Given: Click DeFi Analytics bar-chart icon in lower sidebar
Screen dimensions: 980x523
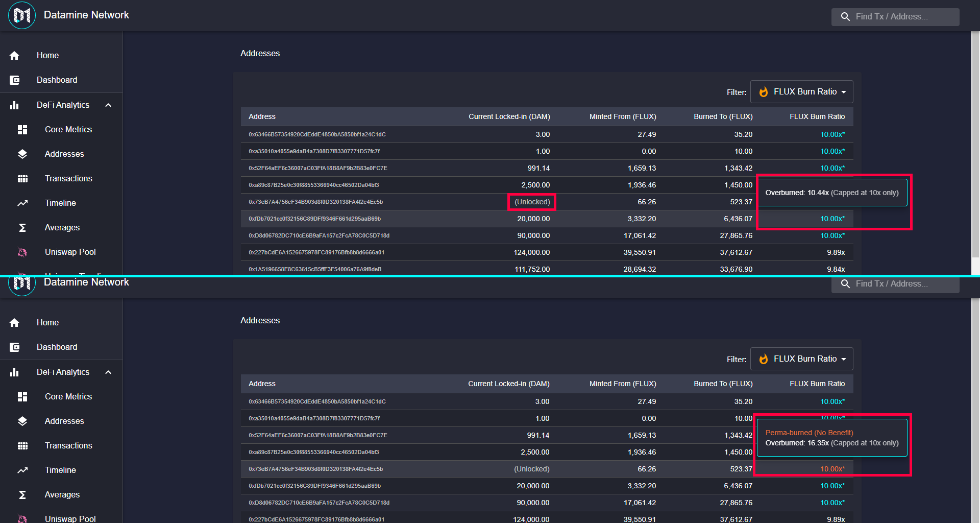Looking at the screenshot, I should [14, 372].
